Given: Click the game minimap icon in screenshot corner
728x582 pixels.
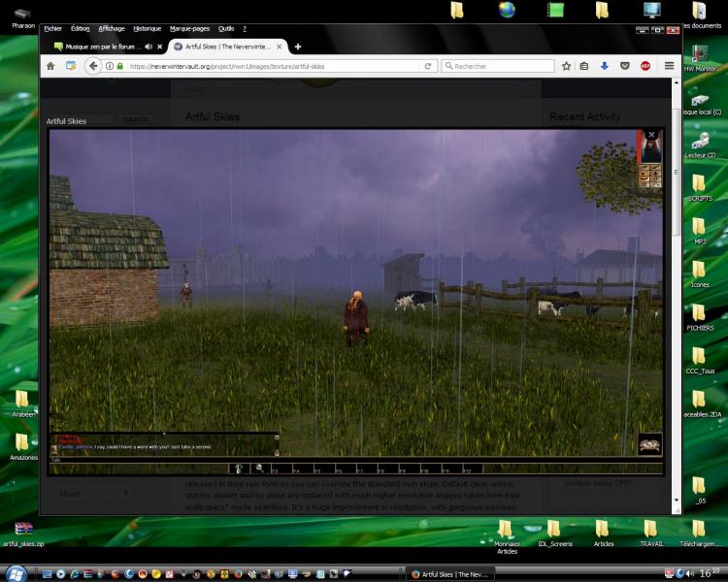Looking at the screenshot, I should click(x=649, y=444).
